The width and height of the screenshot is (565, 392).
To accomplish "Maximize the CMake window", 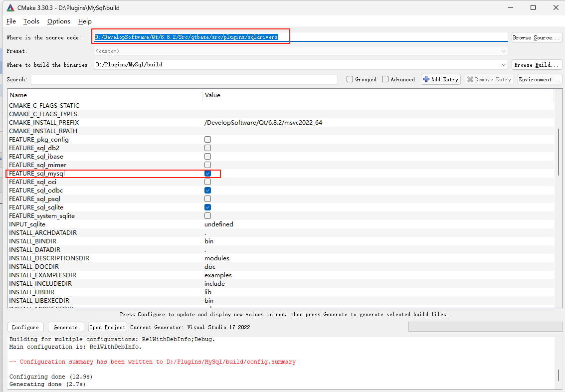I will pos(533,7).
